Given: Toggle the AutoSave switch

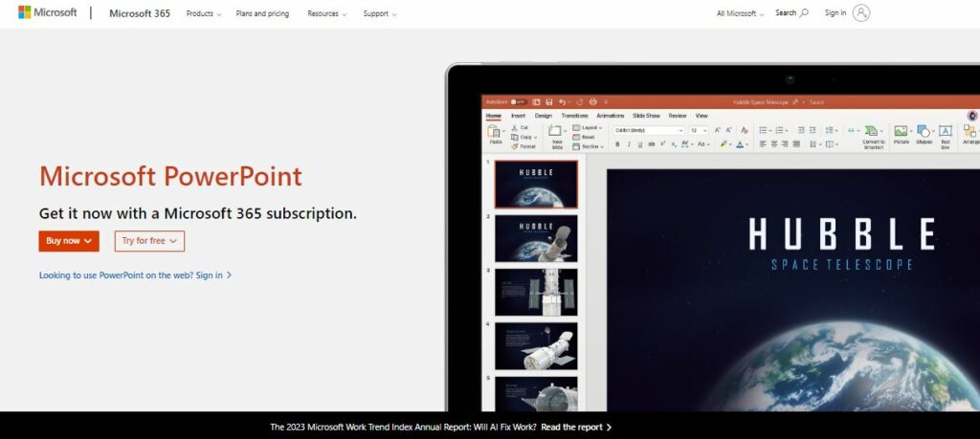Looking at the screenshot, I should [519, 101].
